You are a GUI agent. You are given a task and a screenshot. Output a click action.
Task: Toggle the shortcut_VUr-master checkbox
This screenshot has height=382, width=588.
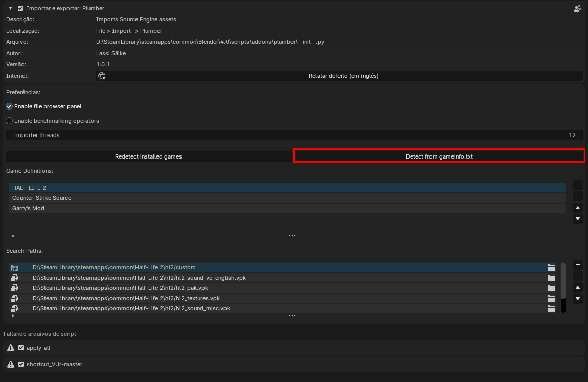pos(21,364)
